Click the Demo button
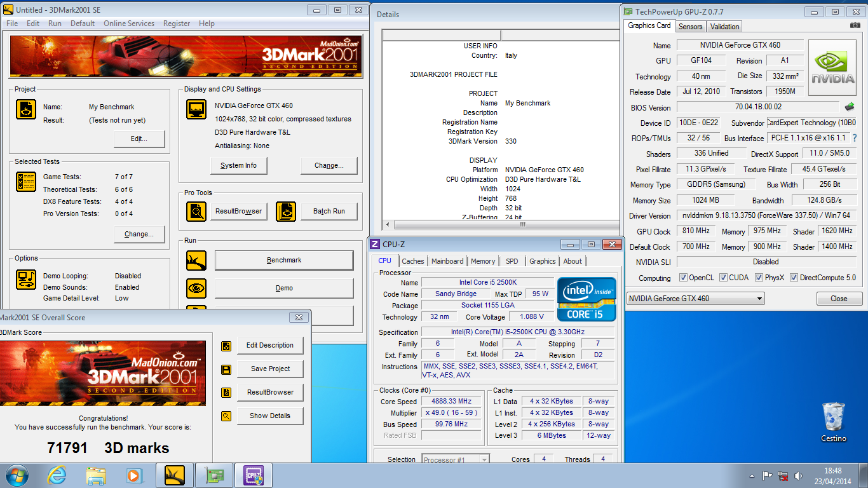The width and height of the screenshot is (868, 488). [284, 288]
